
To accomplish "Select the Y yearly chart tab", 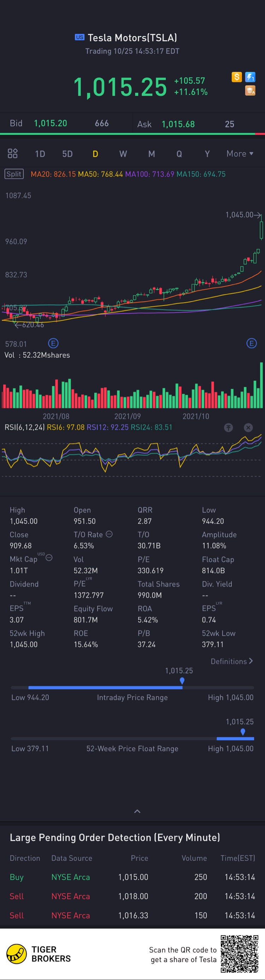I will coord(207,154).
